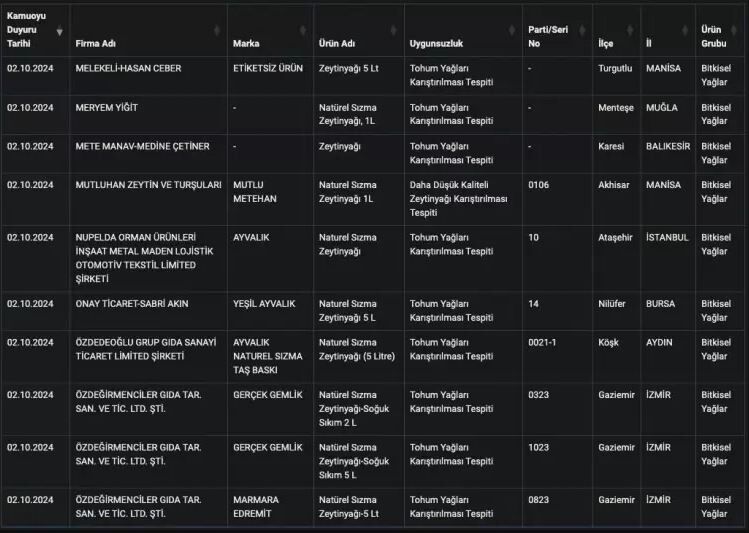
Task: Select the MERYEM YİĞİT row
Action: 106,108
